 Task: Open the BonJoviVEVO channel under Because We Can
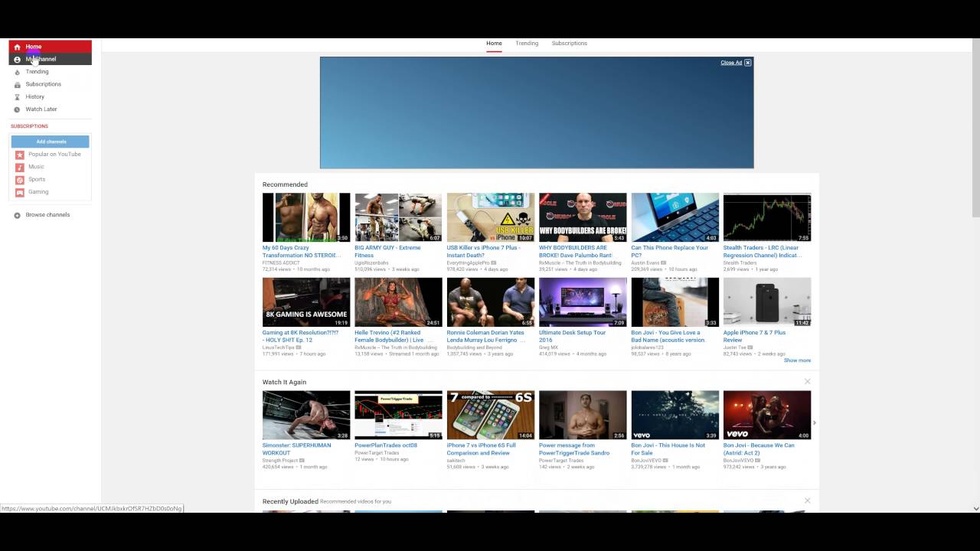[739, 461]
